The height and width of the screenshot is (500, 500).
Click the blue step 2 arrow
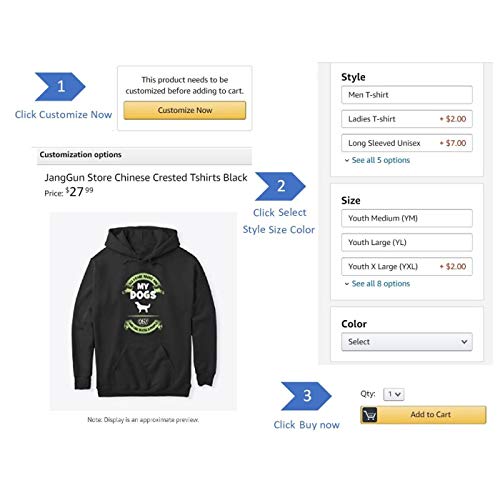pos(280,186)
